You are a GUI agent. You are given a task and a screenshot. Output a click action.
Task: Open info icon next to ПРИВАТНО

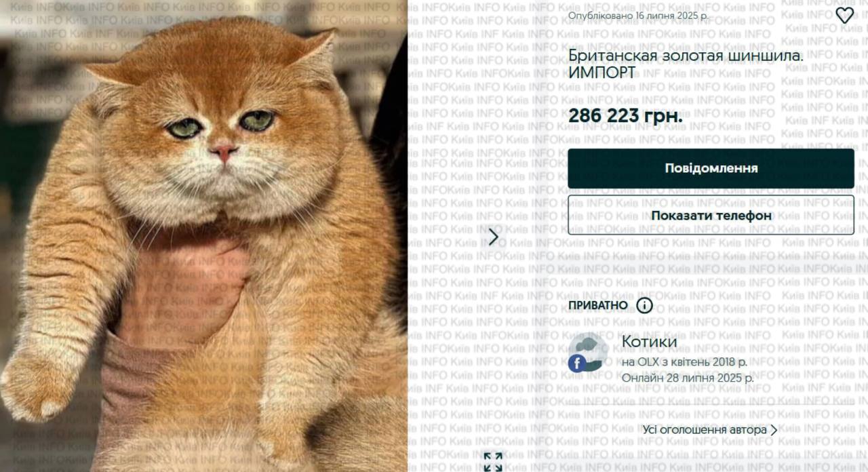644,305
